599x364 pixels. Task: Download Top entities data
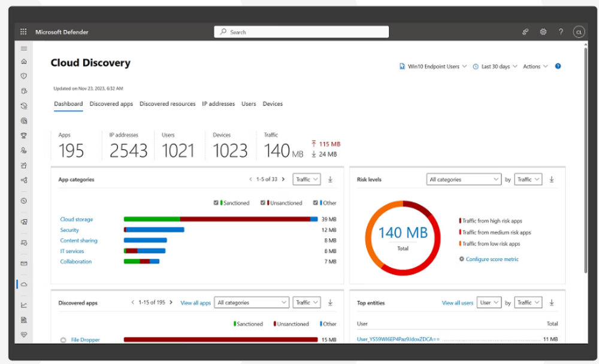[x=552, y=302]
